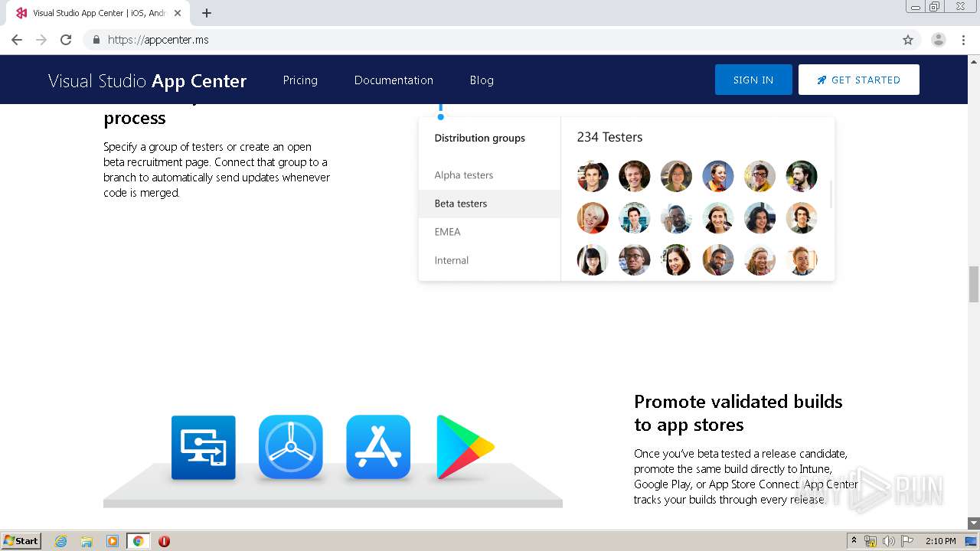Screen dimensions: 980x551
Task: Click the Intune company portal icon
Action: [203, 448]
